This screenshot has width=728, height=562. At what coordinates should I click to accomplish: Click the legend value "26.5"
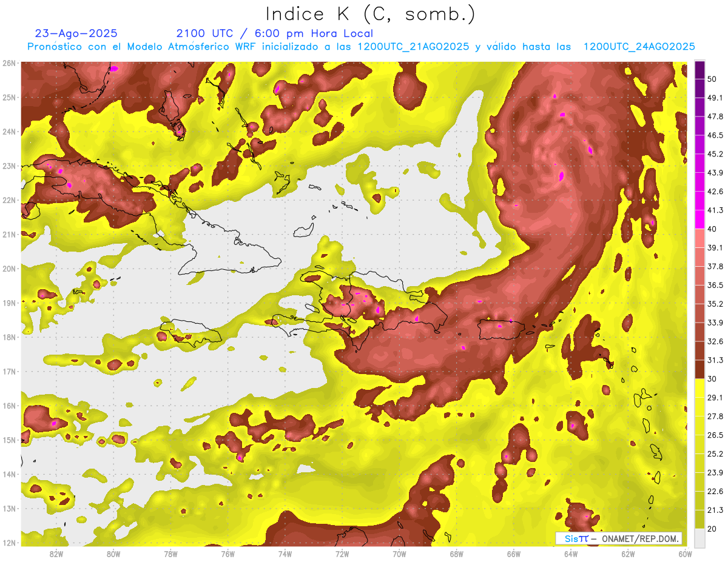(x=715, y=435)
